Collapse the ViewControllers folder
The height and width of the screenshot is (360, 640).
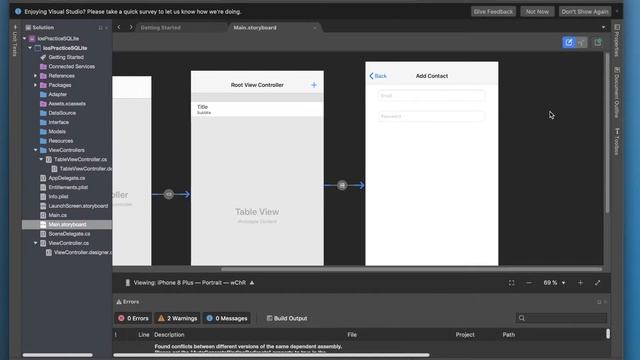(x=36, y=150)
